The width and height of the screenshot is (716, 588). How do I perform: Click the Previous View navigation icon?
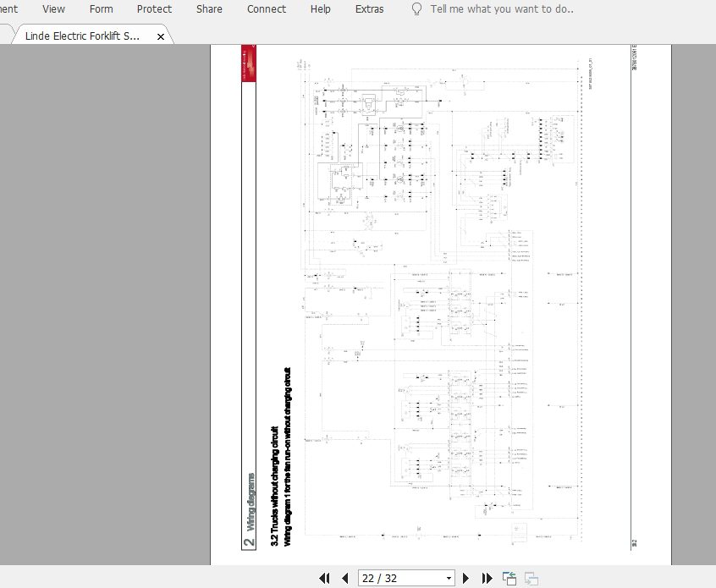(509, 577)
